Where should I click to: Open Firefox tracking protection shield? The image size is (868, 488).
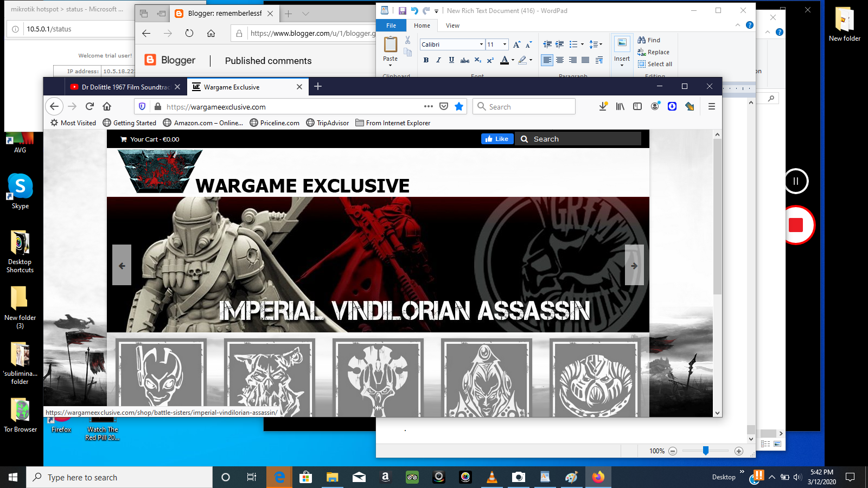(x=142, y=107)
